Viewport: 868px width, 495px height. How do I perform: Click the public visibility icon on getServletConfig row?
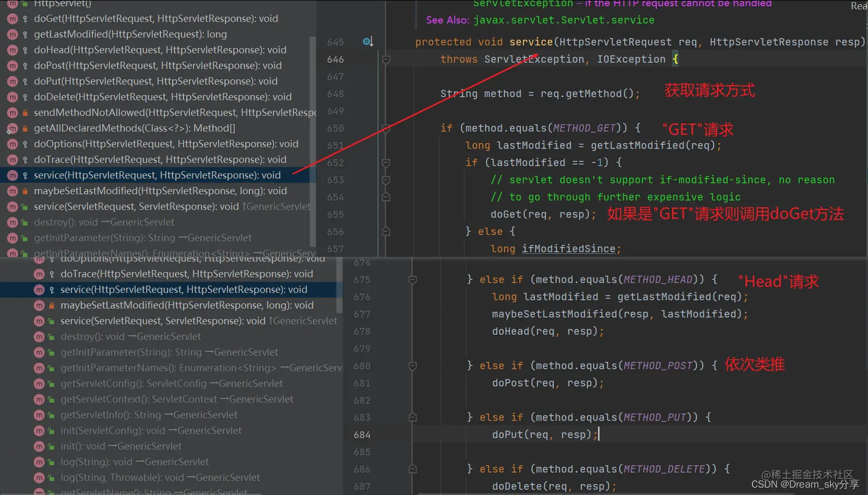pos(52,384)
